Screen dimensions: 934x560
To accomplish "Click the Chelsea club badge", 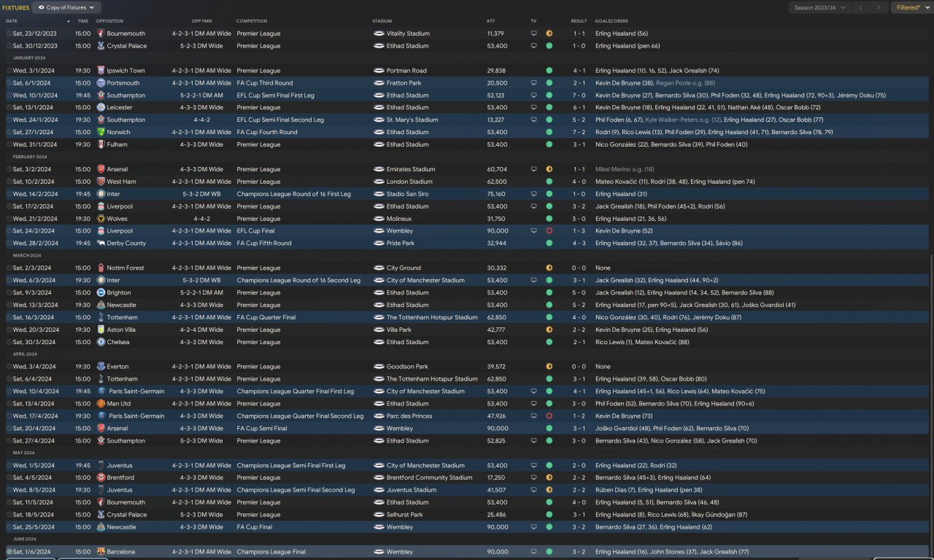I will tap(101, 342).
